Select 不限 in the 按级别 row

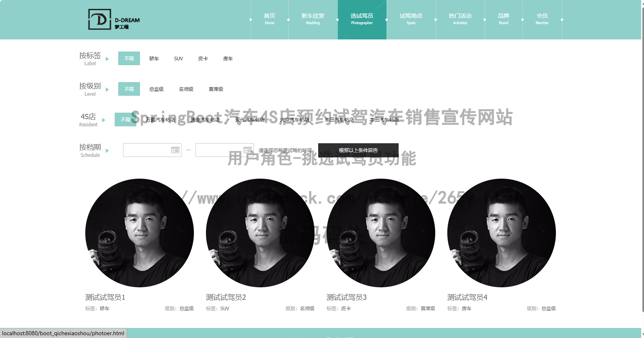point(129,89)
